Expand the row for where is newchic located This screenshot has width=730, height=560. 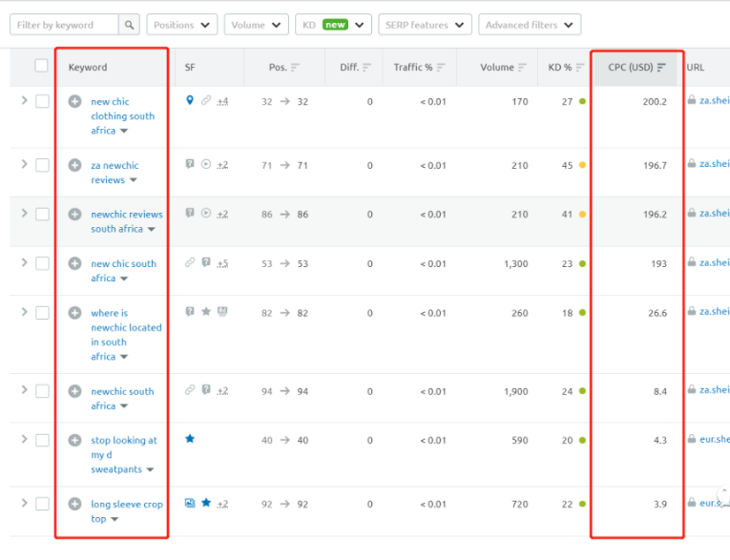24,312
